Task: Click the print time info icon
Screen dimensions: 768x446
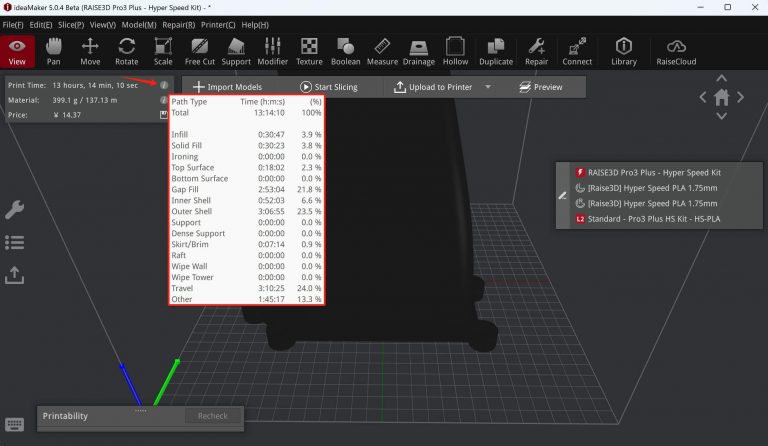Action: click(x=164, y=85)
